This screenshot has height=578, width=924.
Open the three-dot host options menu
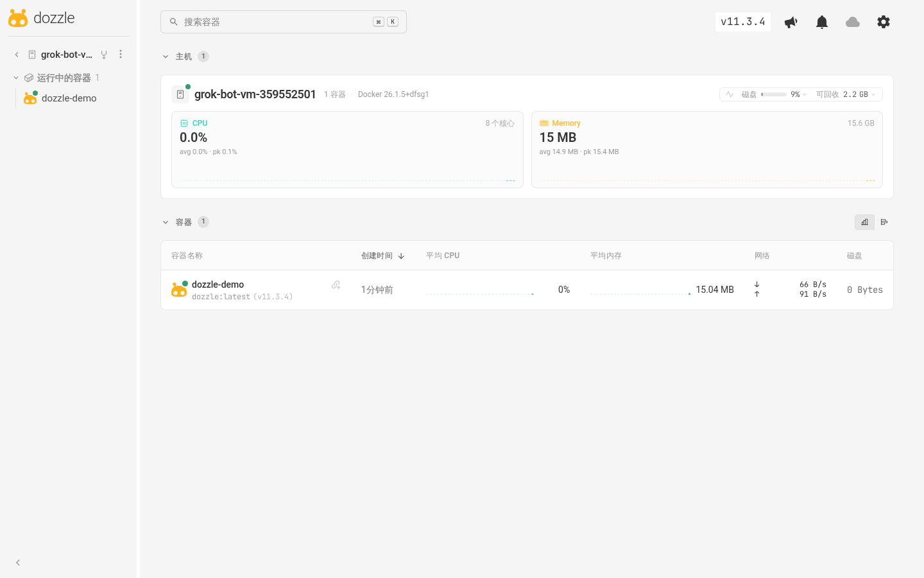[x=121, y=55]
